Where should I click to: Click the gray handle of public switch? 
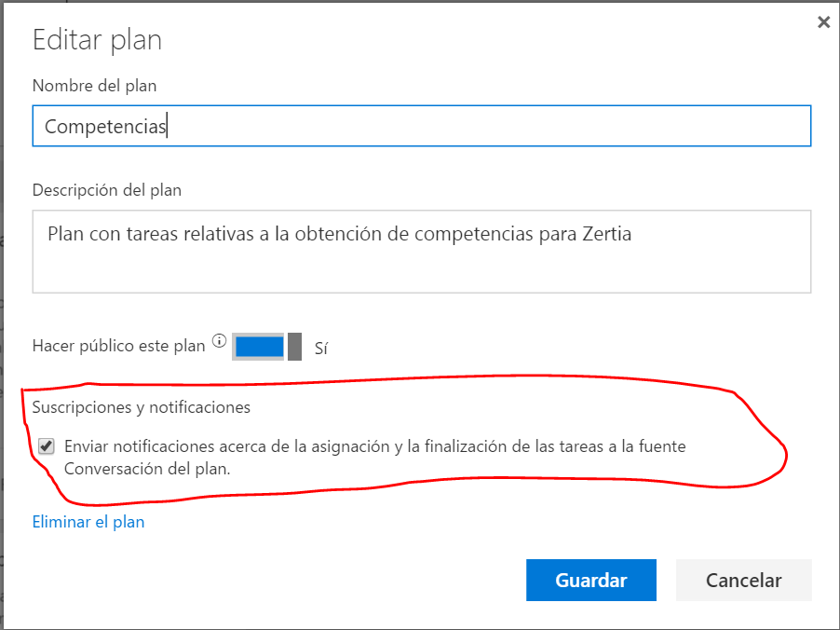point(294,347)
